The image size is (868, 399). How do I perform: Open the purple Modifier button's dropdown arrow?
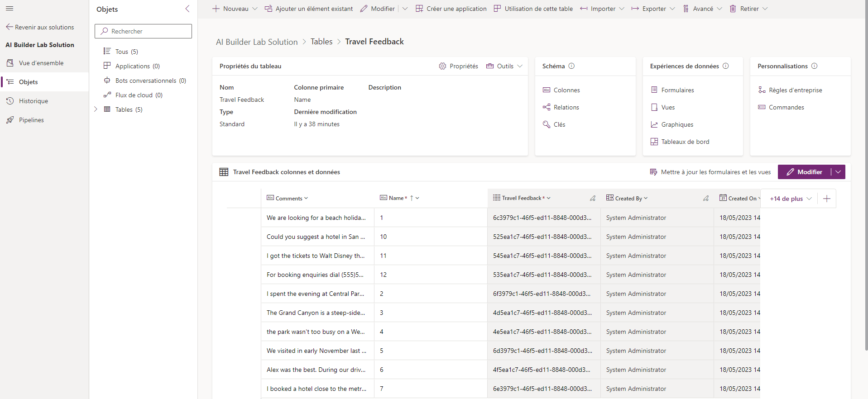coord(839,172)
